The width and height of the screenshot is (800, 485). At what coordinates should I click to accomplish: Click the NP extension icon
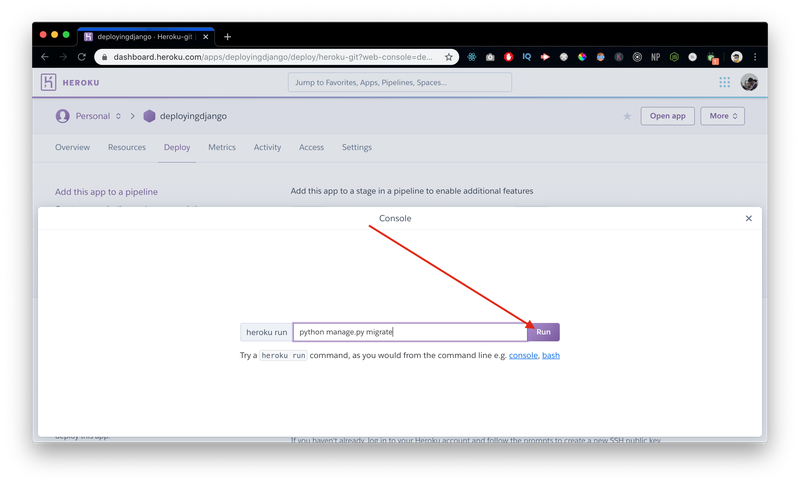click(656, 57)
